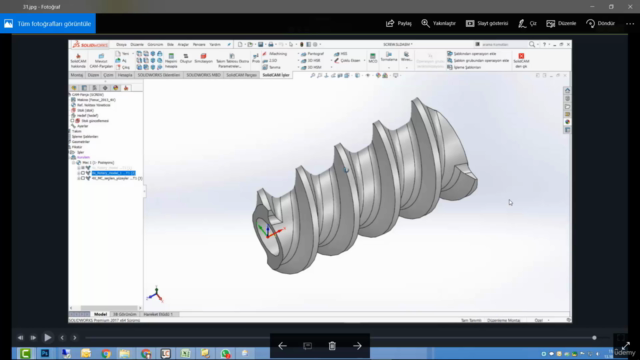The height and width of the screenshot is (360, 640).
Task: Select the iMachining operation
Action: (275, 53)
